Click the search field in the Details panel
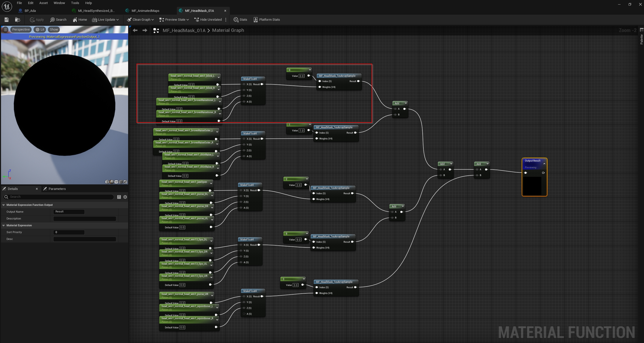This screenshot has width=644, height=343. pos(59,197)
